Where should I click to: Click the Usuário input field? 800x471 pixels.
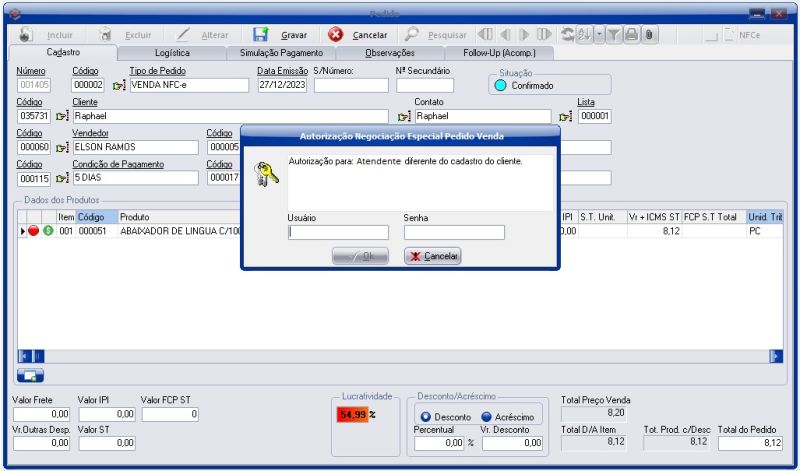(x=338, y=233)
